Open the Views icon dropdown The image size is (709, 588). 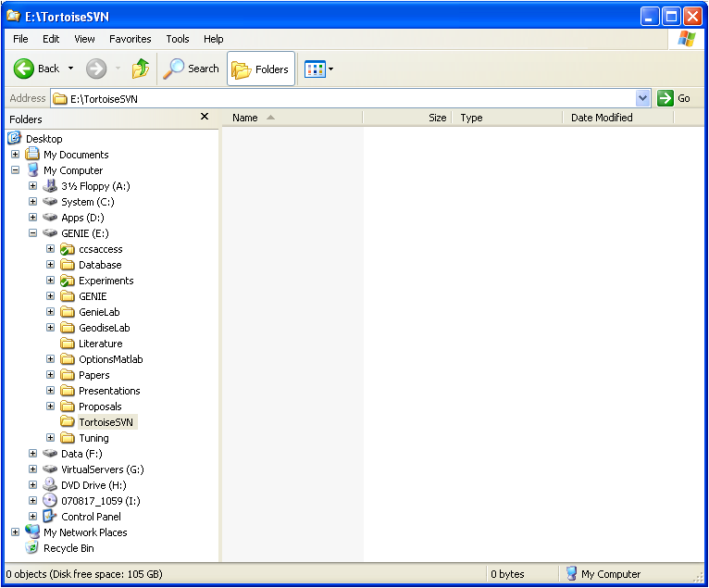(x=318, y=69)
